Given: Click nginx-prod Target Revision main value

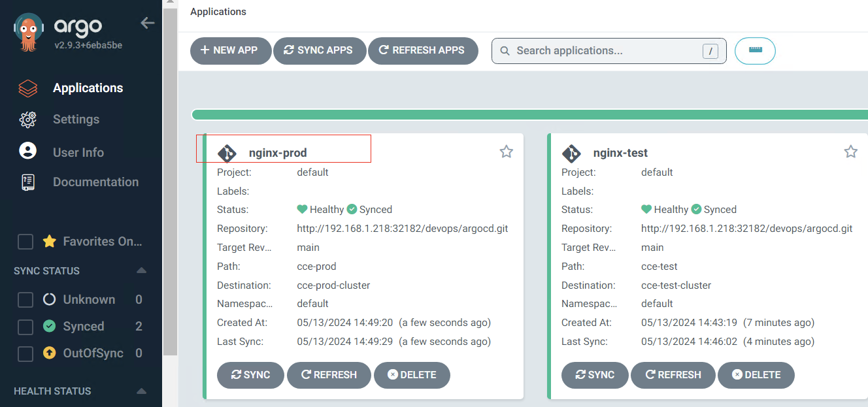Looking at the screenshot, I should tap(308, 248).
